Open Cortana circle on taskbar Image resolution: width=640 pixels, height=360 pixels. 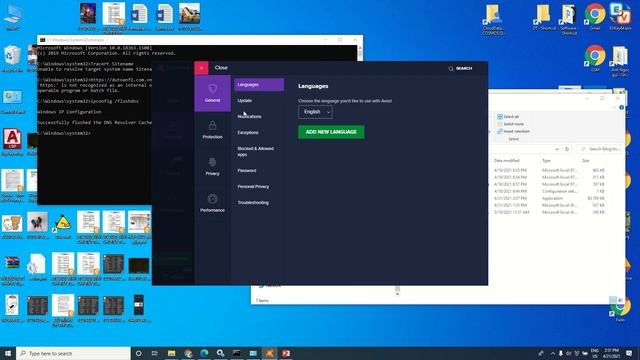coord(138,353)
